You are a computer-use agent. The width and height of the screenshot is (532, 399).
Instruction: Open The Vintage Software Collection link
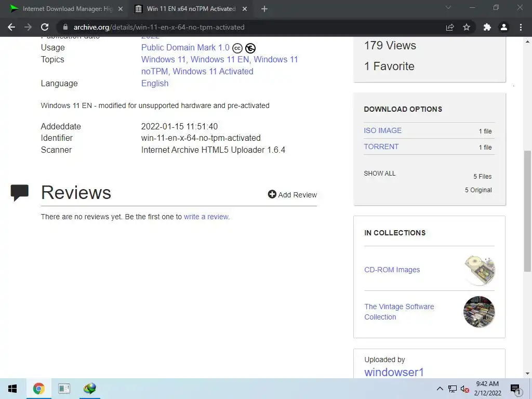[x=399, y=312]
